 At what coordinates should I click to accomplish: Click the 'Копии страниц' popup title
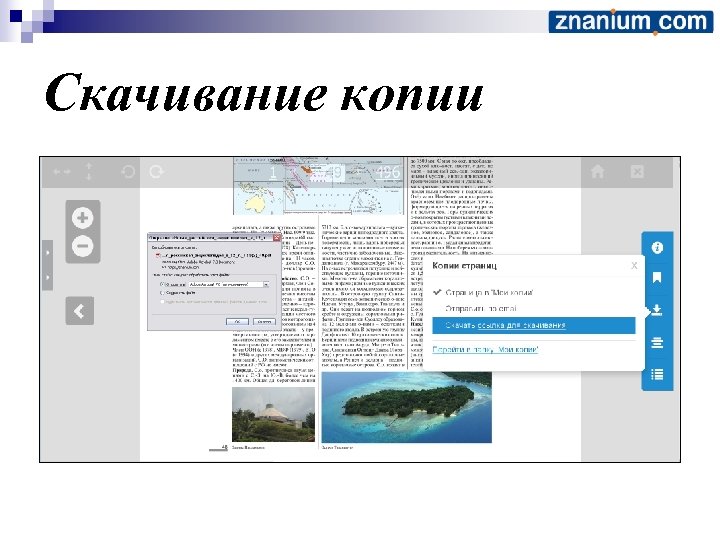pyautogui.click(x=464, y=266)
